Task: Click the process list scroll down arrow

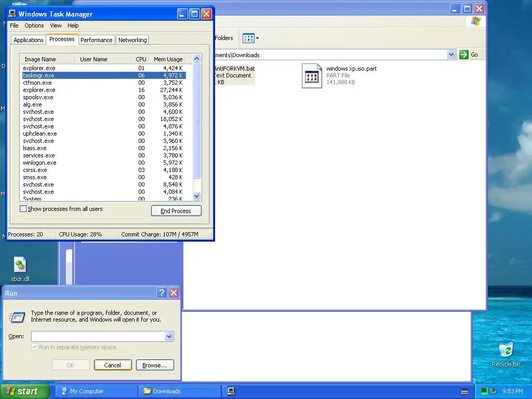Action: point(197,196)
